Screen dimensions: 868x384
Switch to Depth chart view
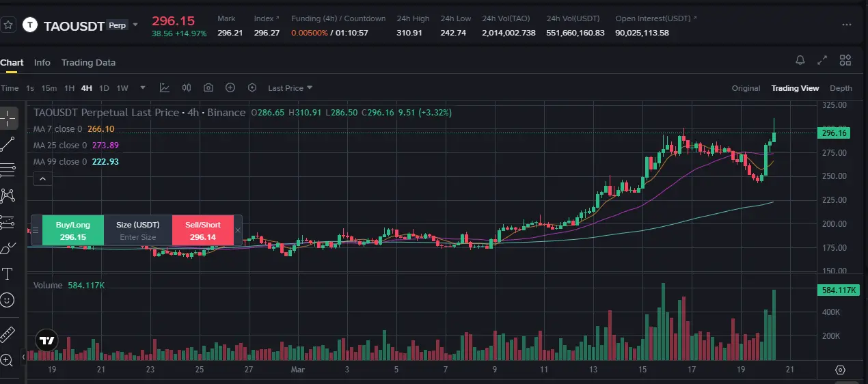[841, 88]
